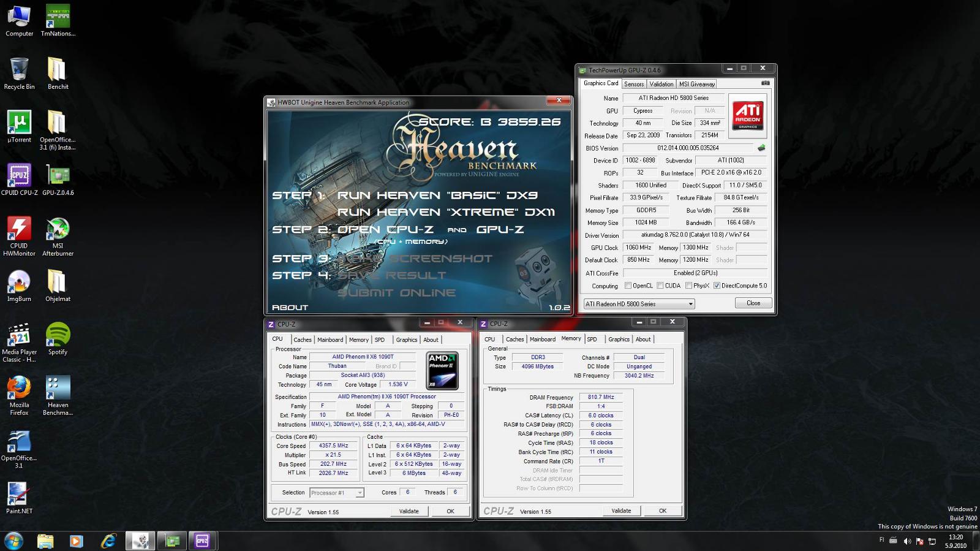
Task: Switch to Validation tab in GPU-Z
Action: click(x=661, y=84)
